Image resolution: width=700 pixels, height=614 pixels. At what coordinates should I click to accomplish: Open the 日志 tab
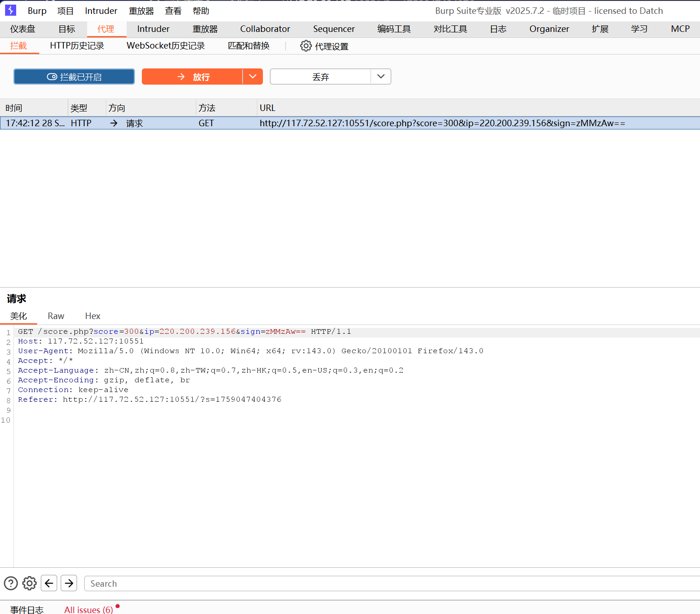498,29
